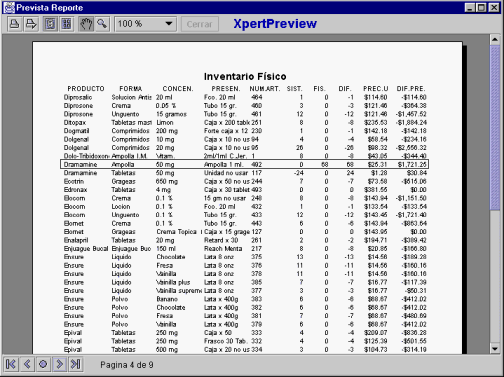Click the Cerrar button

tap(200, 24)
